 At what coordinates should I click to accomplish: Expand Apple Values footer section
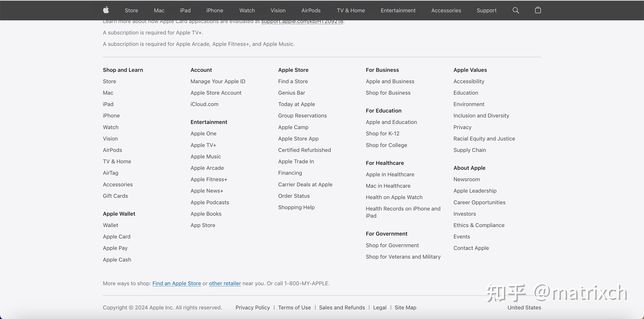tap(470, 70)
